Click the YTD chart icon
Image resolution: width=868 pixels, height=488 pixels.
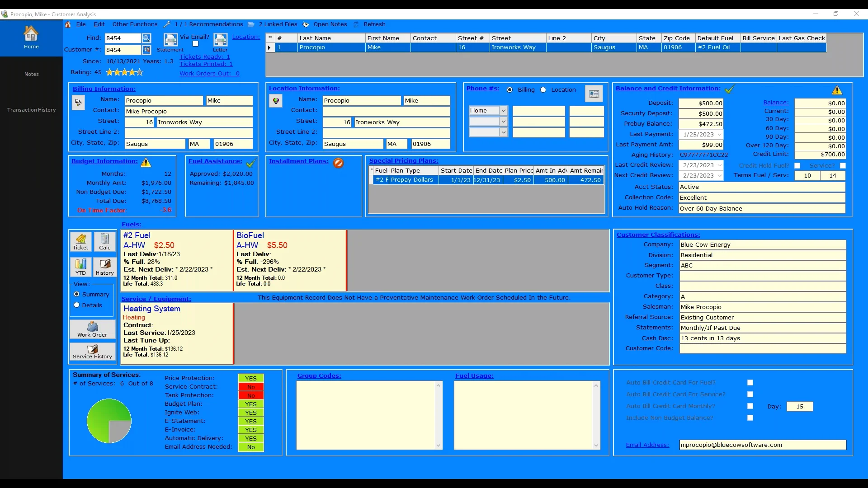tap(80, 267)
